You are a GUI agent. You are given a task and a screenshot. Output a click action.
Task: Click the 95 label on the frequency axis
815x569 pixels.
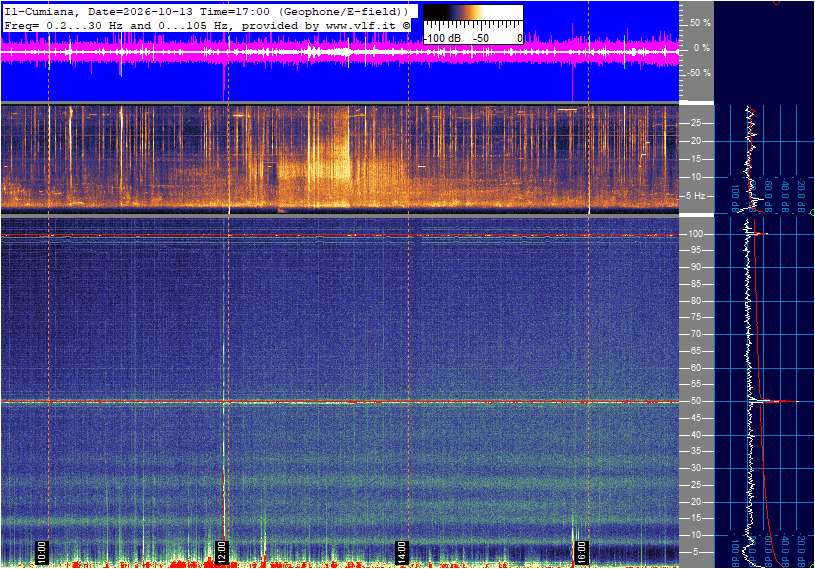click(x=695, y=250)
